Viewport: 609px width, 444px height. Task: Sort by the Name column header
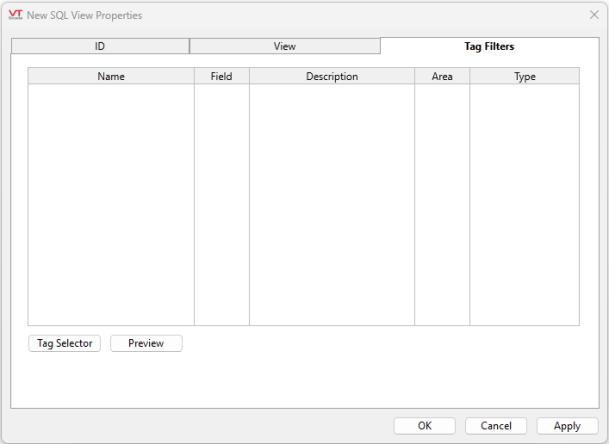111,76
